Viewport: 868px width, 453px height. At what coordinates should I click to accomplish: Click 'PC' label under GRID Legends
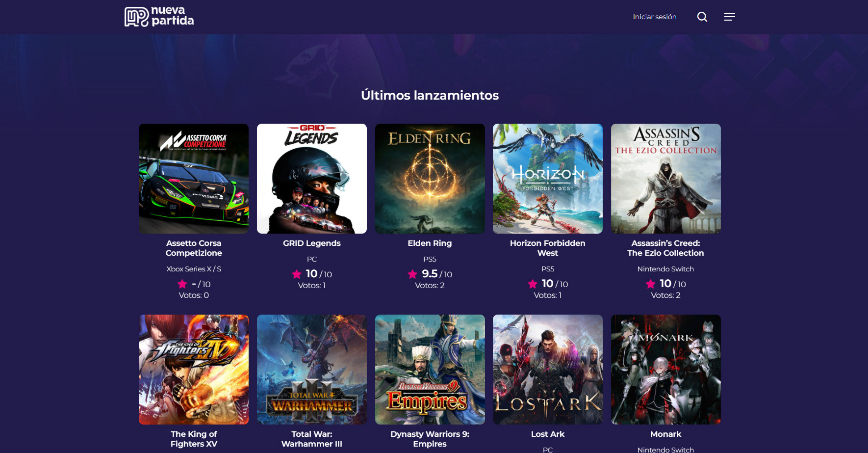pos(312,259)
